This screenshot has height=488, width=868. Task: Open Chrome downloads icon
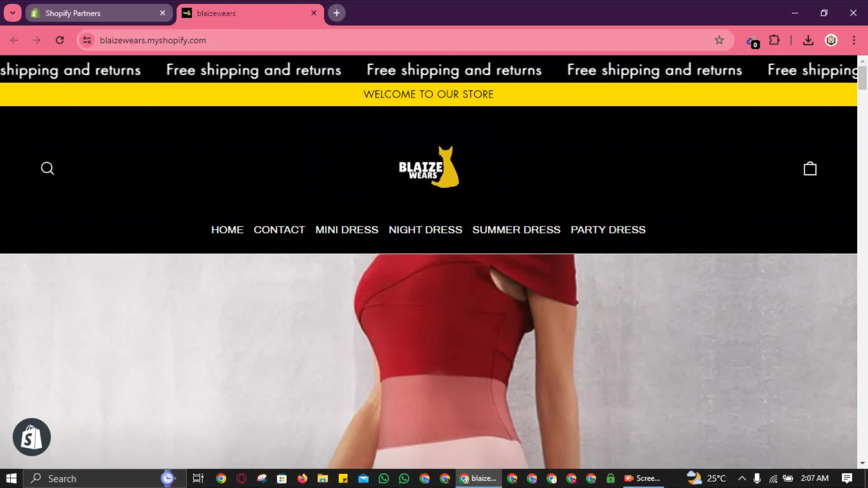(x=808, y=40)
